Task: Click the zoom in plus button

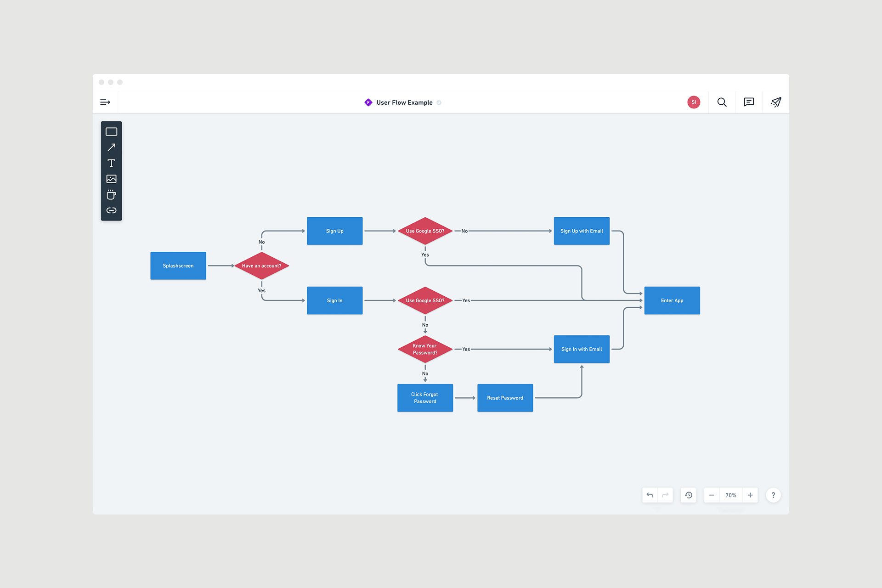Action: tap(750, 495)
